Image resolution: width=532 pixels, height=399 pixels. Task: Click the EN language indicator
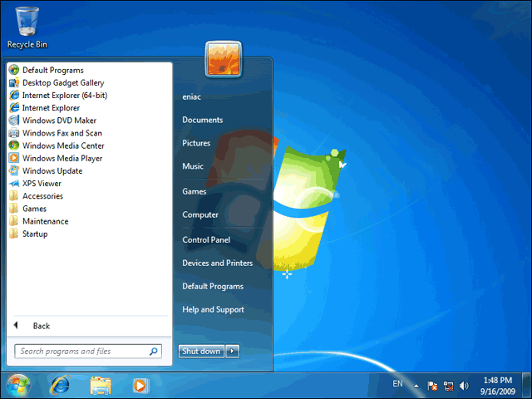pyautogui.click(x=397, y=384)
